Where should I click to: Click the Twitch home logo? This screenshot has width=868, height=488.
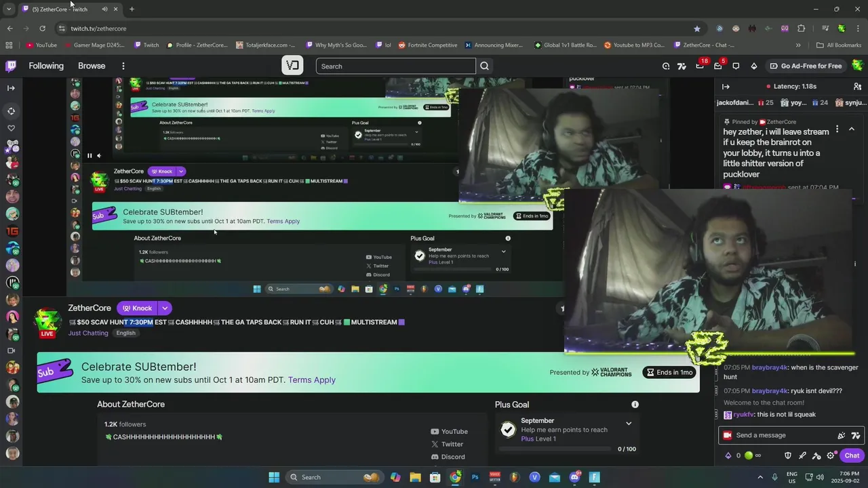coord(11,66)
